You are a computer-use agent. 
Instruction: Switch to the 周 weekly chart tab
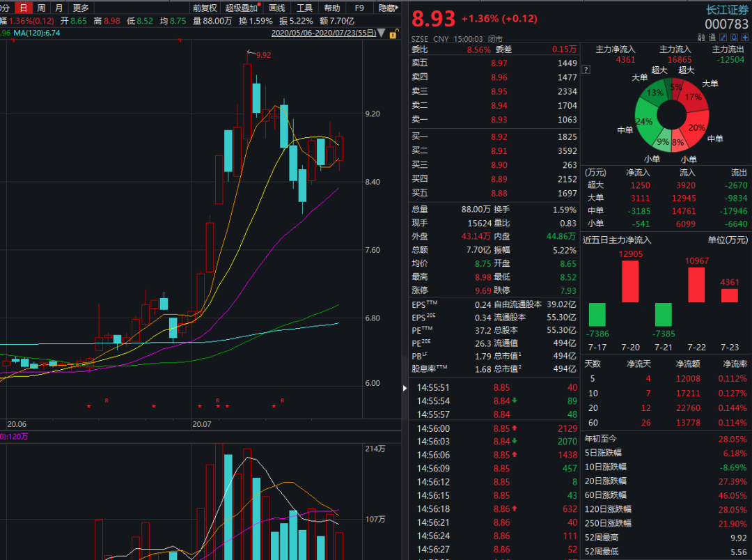click(x=41, y=8)
